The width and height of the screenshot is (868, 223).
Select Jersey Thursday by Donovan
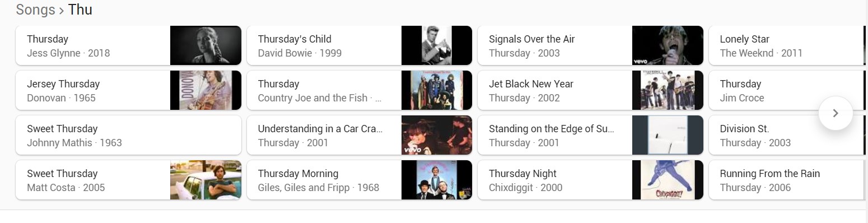coord(128,91)
